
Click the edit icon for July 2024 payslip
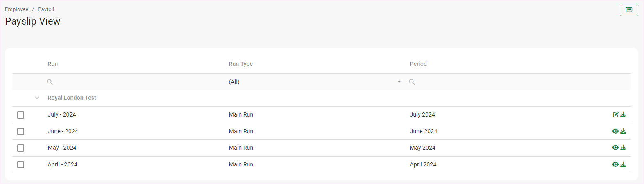tap(615, 115)
